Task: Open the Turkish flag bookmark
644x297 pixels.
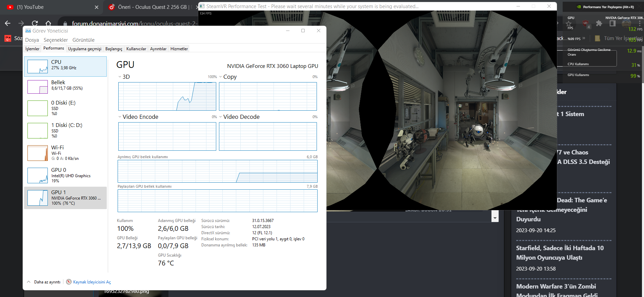Action: pyautogui.click(x=8, y=38)
